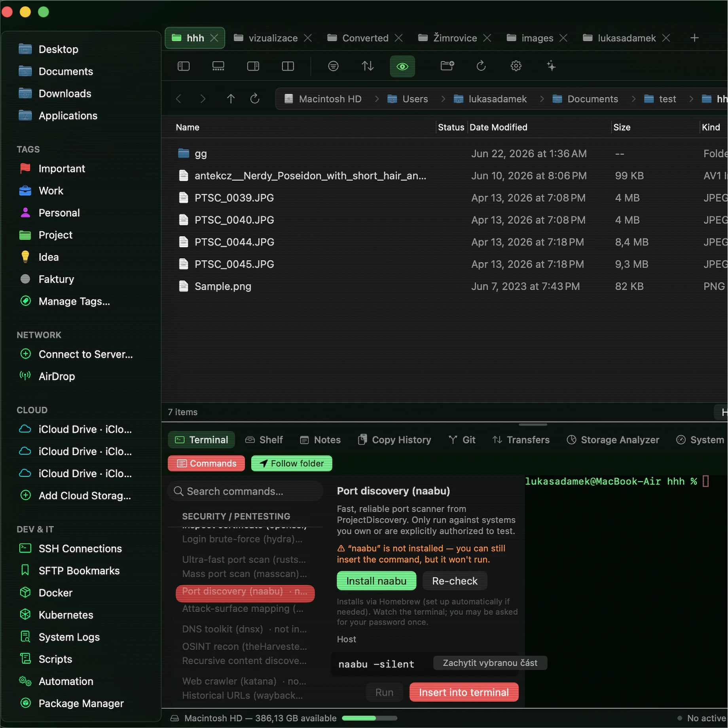Click Insert into terminal button

click(x=464, y=692)
